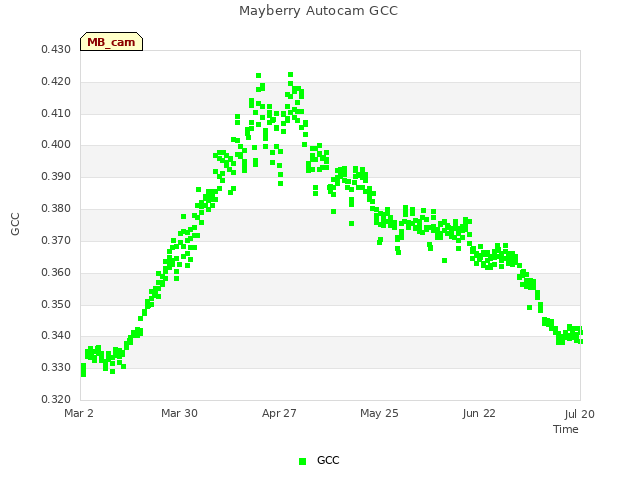The width and height of the screenshot is (640, 480).
Task: Click the Time x-axis title
Action: (x=566, y=429)
